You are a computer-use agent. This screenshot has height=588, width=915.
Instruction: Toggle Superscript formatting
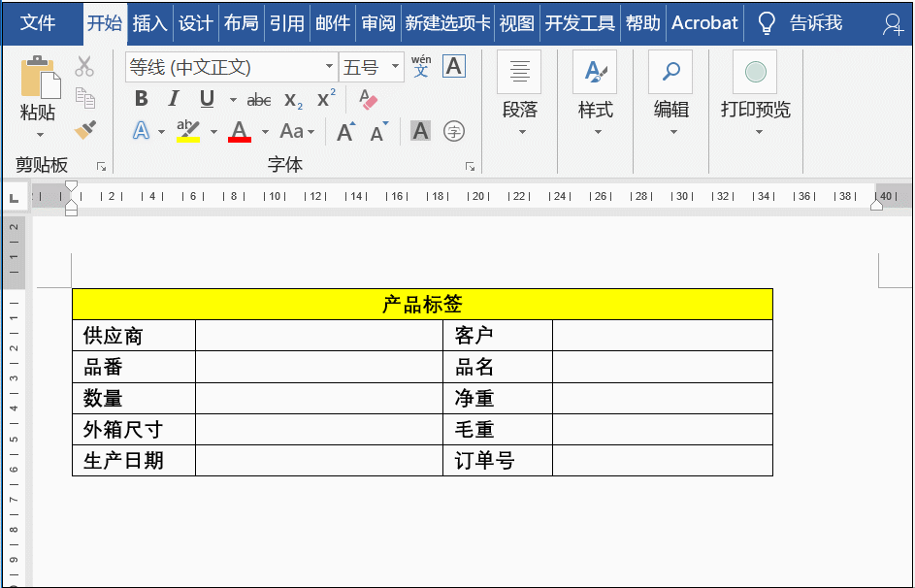(x=326, y=98)
